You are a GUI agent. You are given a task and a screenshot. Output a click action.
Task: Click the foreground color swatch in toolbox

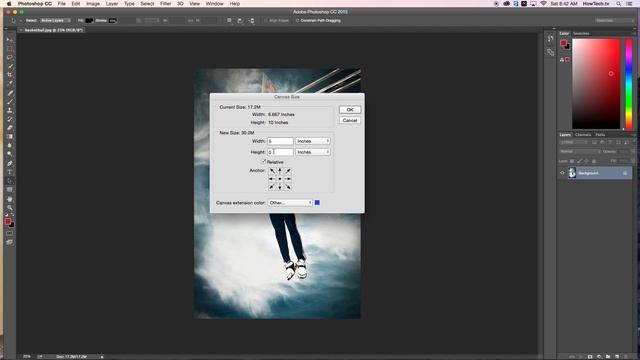point(8,221)
